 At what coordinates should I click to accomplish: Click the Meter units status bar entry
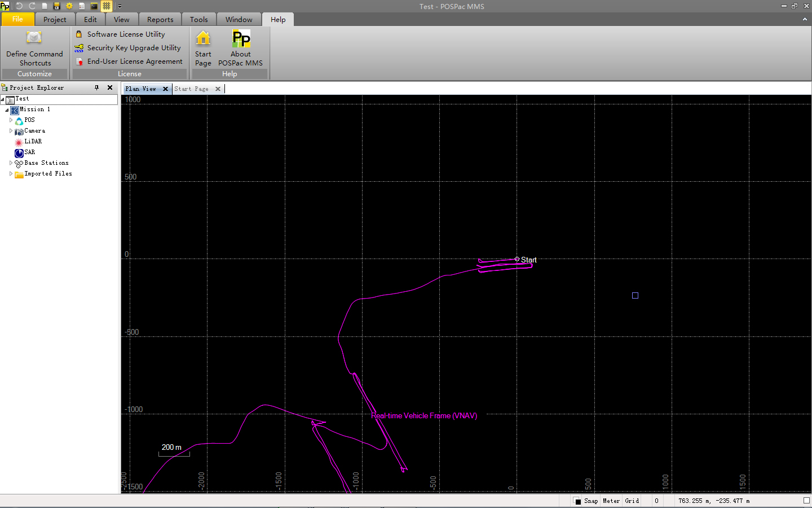[611, 501]
